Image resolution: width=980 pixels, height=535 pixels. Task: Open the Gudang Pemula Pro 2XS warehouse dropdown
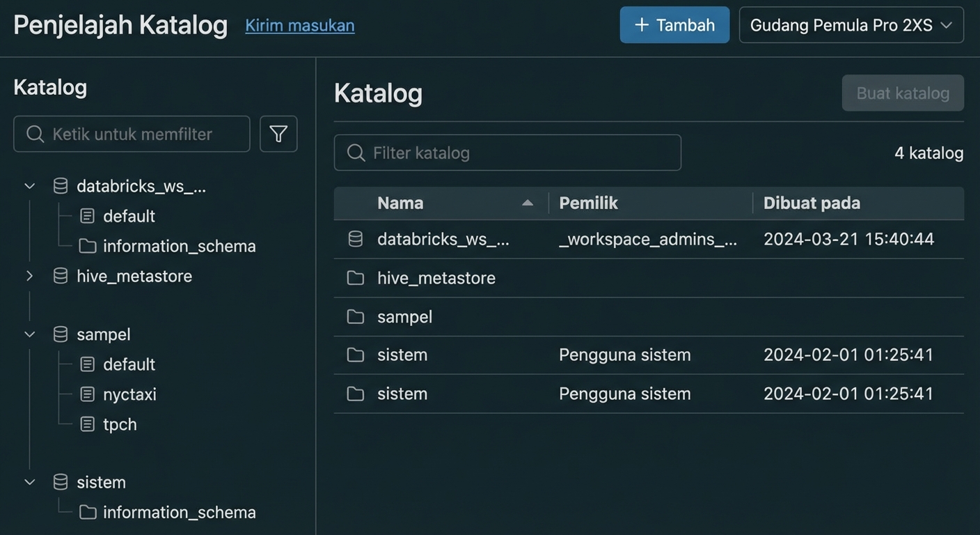tap(851, 24)
